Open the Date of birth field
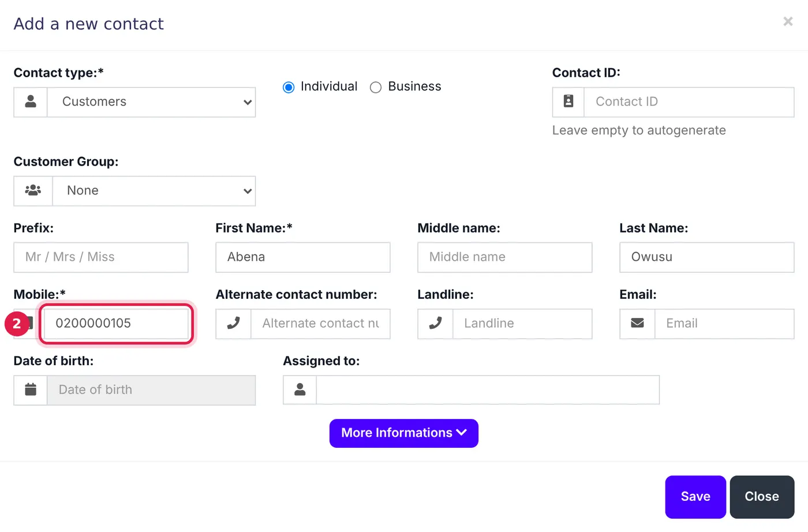This screenshot has height=532, width=808. tap(151, 391)
